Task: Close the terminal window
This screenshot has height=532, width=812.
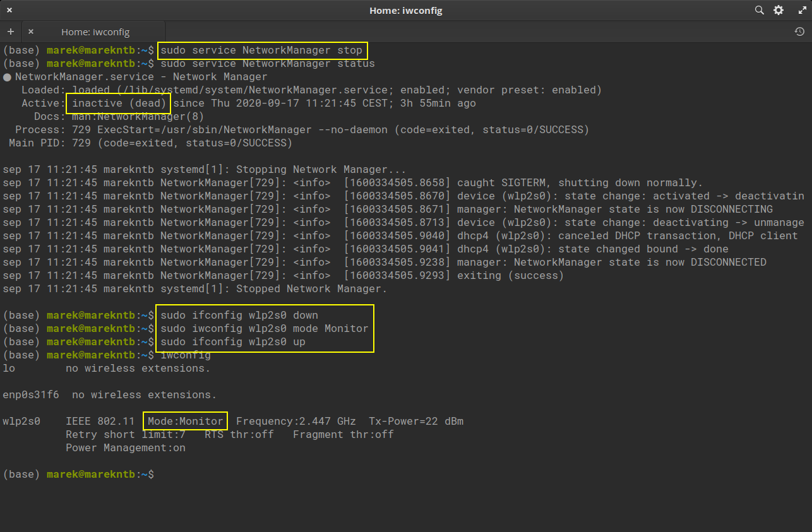Action: (x=9, y=10)
